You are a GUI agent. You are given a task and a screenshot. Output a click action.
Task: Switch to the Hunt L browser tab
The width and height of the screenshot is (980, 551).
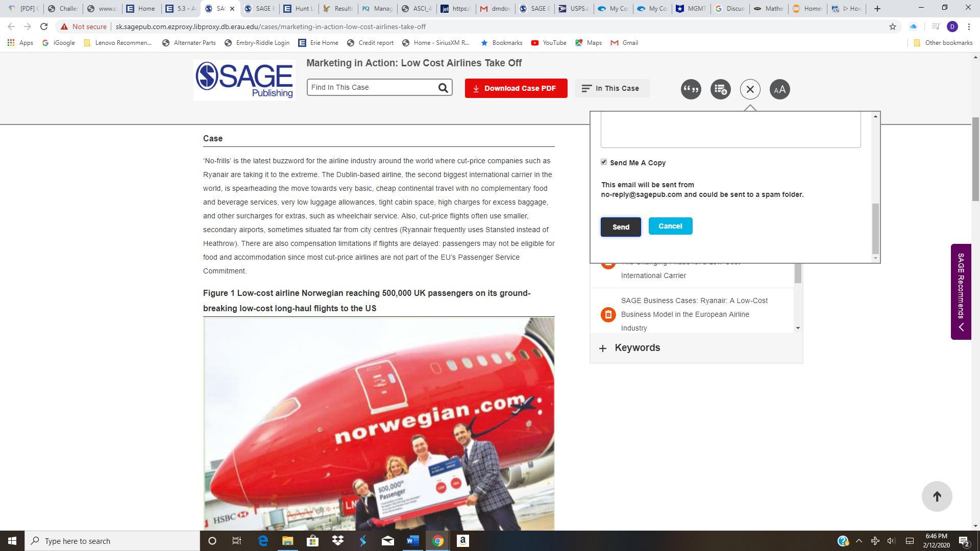tap(300, 8)
